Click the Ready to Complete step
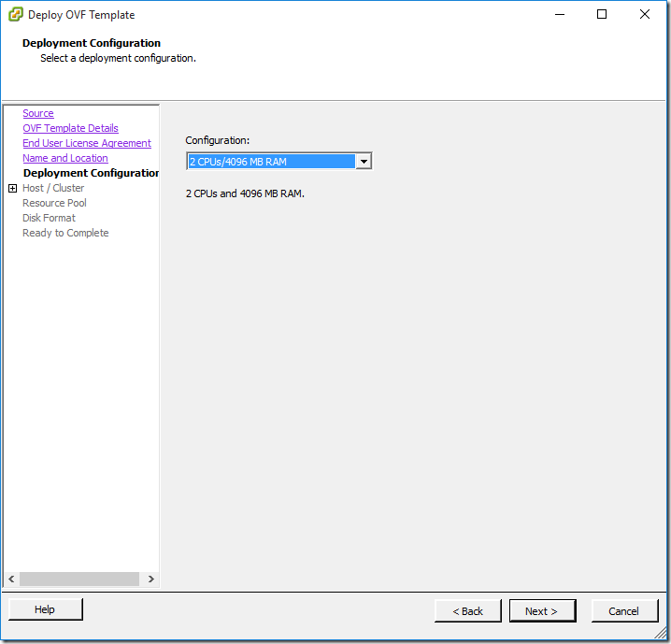Image resolution: width=671 pixels, height=644 pixels. (x=66, y=234)
